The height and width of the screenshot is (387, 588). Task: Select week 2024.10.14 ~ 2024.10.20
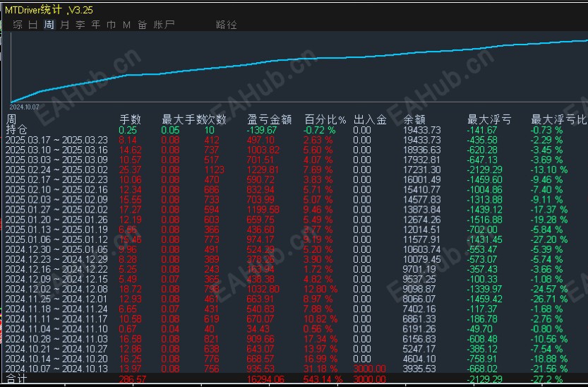tap(56, 359)
